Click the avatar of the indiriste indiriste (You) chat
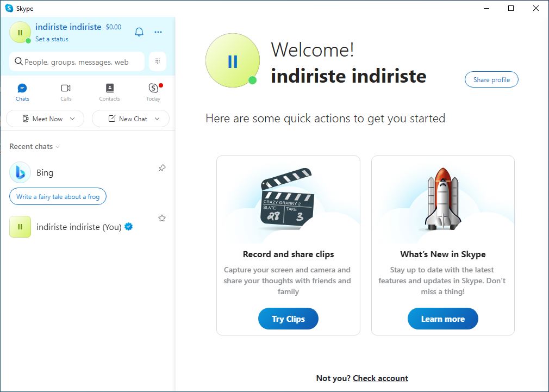 coord(20,227)
